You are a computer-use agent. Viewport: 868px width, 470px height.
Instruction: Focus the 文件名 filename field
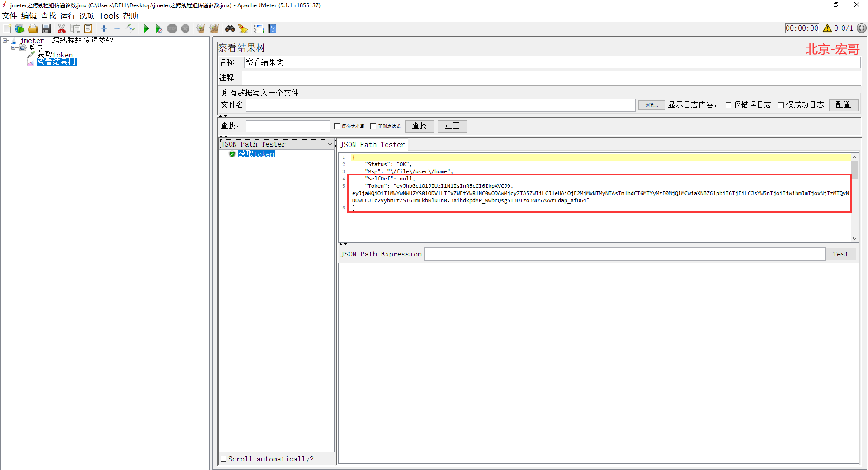pyautogui.click(x=441, y=105)
